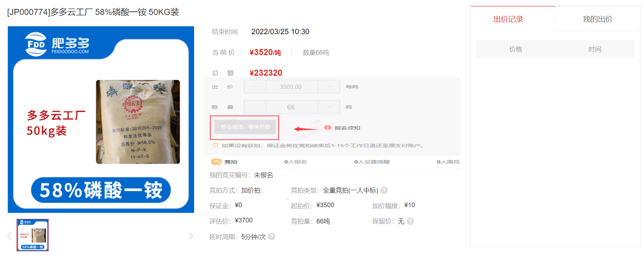Focus the quantity field showing 66

pyautogui.click(x=292, y=107)
